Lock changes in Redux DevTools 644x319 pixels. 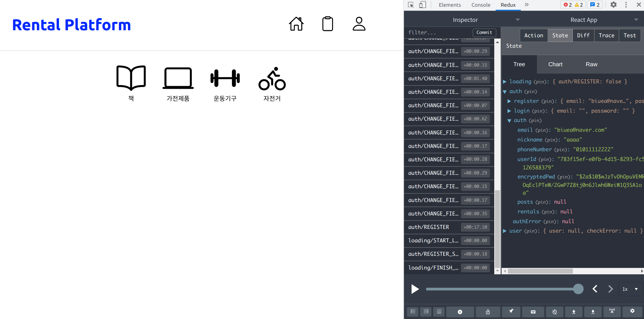click(488, 312)
